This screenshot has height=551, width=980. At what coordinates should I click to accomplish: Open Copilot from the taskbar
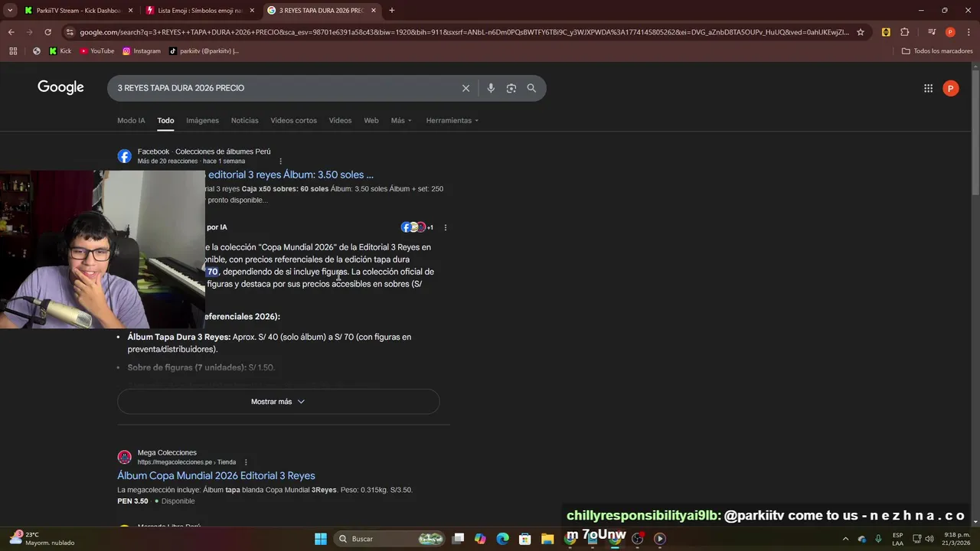tap(480, 539)
